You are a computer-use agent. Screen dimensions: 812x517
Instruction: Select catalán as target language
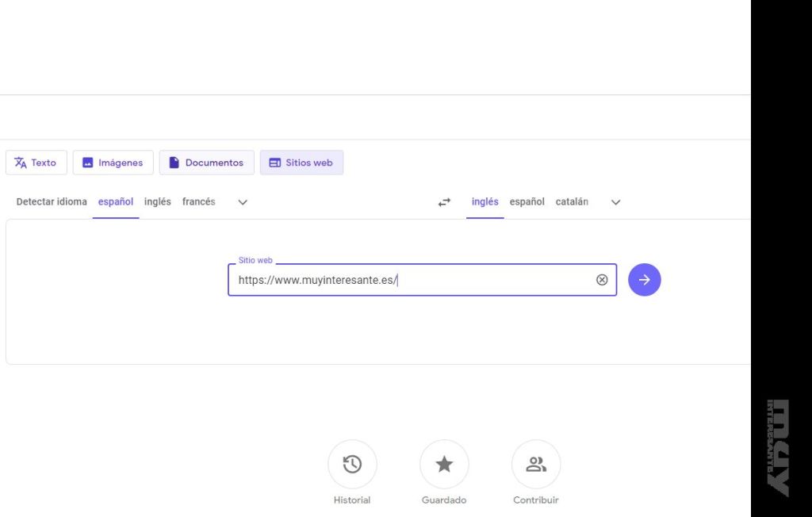click(x=572, y=201)
